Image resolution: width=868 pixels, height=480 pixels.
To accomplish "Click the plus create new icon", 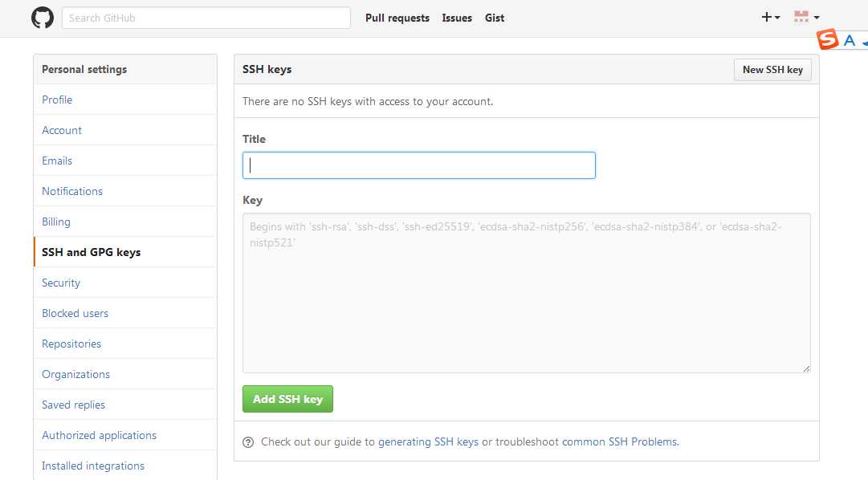I will (x=767, y=17).
